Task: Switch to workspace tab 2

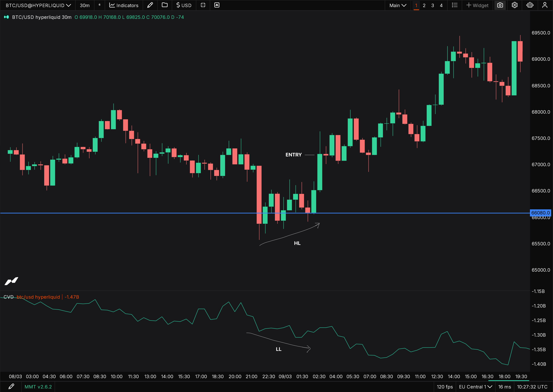Action: coord(424,5)
